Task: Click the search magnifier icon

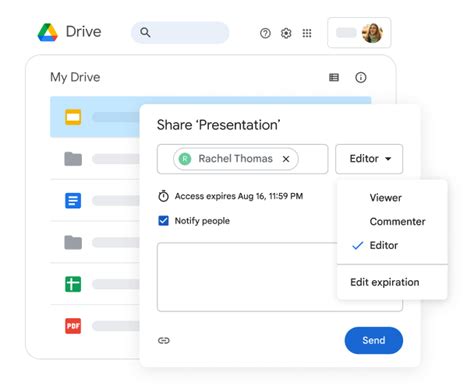Action: pos(145,32)
